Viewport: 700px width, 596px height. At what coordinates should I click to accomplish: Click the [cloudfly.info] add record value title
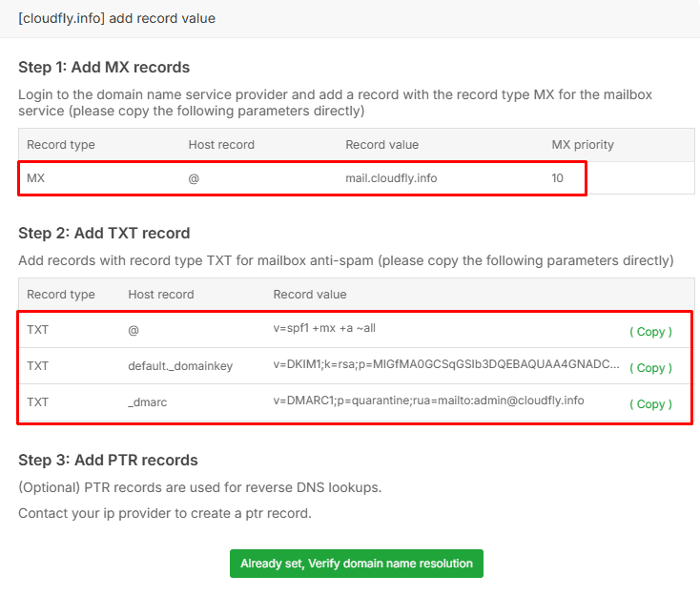117,18
